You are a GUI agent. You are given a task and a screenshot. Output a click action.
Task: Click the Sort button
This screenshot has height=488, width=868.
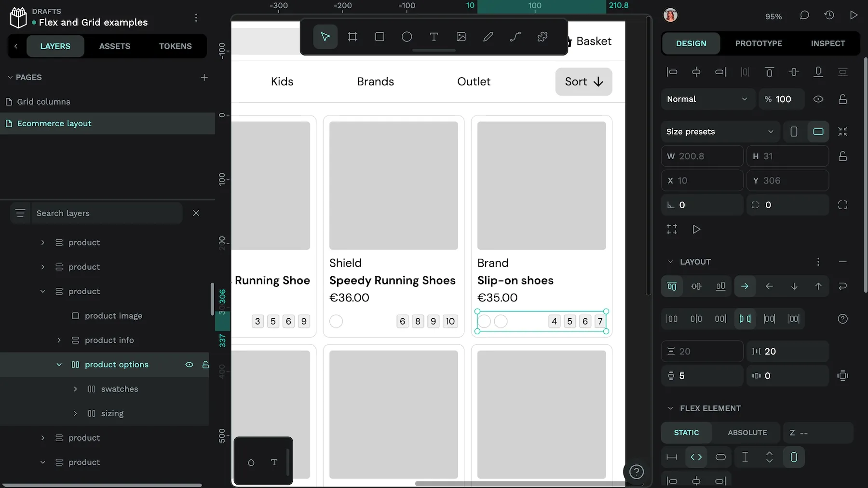(583, 81)
